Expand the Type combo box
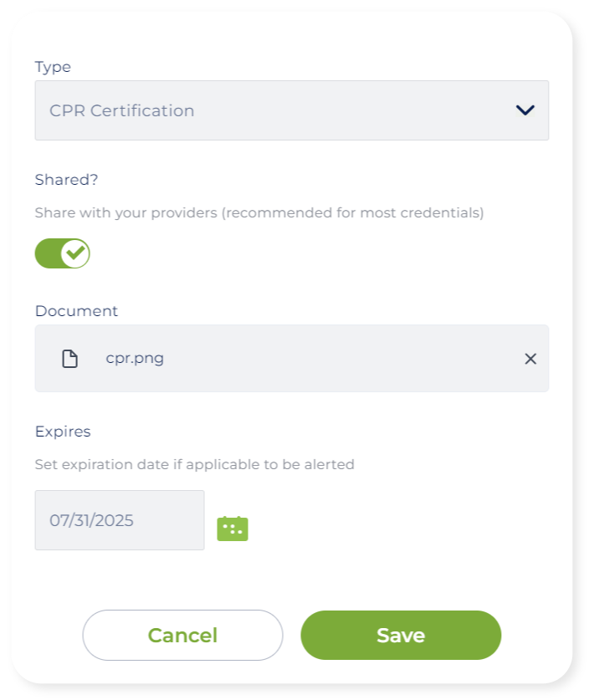This screenshot has height=700, width=589. click(x=291, y=110)
